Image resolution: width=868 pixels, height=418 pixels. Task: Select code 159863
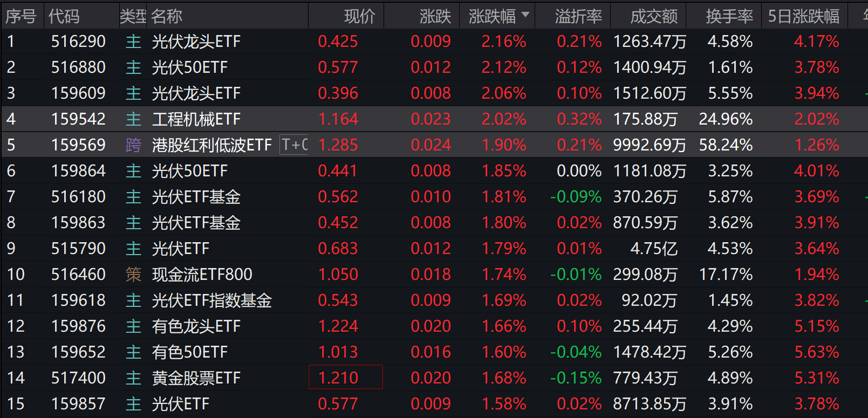(x=78, y=223)
